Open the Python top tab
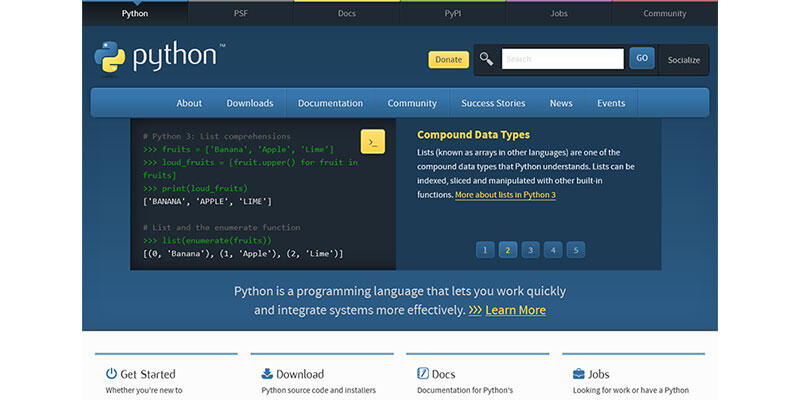This screenshot has height=400, width=800. pyautogui.click(x=135, y=14)
